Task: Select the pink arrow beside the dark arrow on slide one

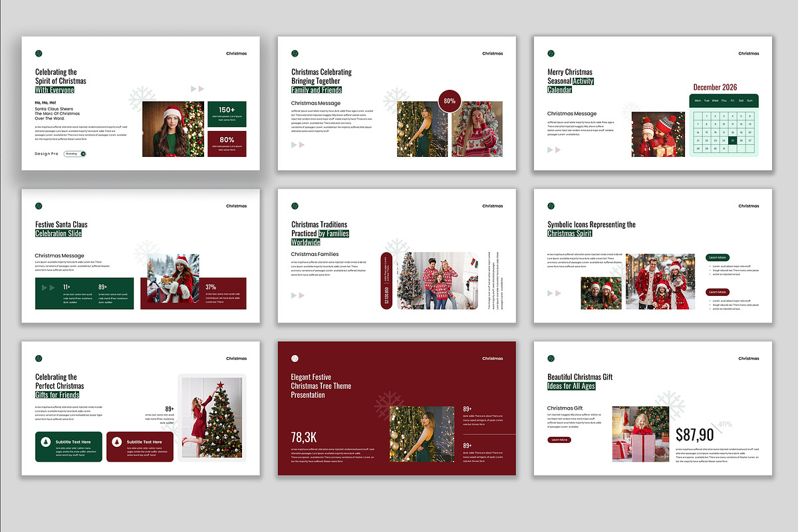Action: pyautogui.click(x=200, y=88)
